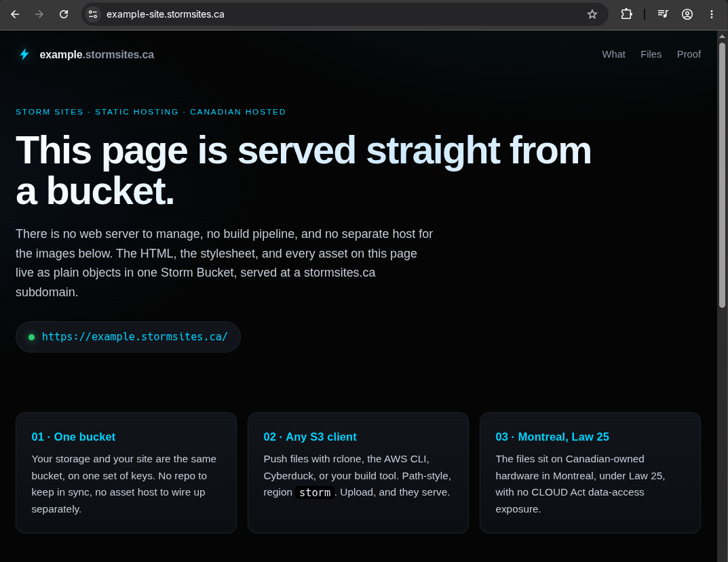Image resolution: width=728 pixels, height=562 pixels.
Task: Go back with the browser back arrow
Action: point(15,14)
